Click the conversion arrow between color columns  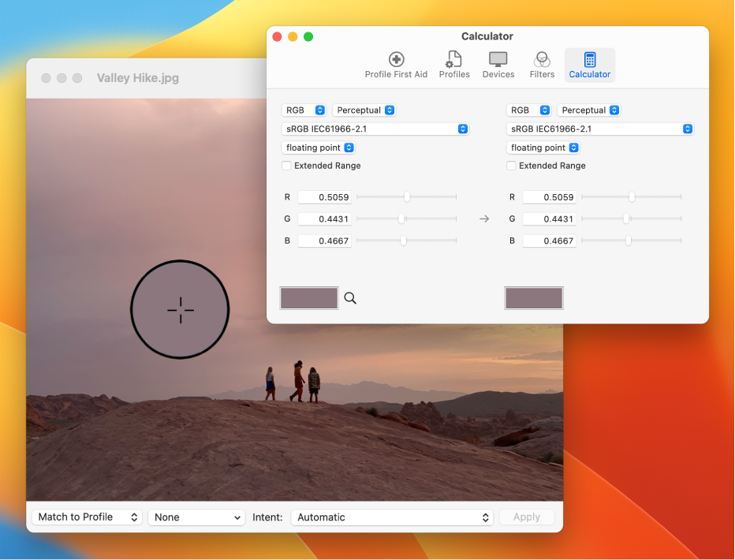484,218
